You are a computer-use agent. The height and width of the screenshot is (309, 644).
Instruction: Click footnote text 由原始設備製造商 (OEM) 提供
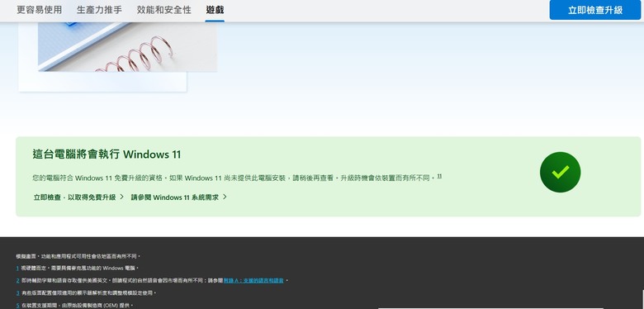[x=95, y=306]
